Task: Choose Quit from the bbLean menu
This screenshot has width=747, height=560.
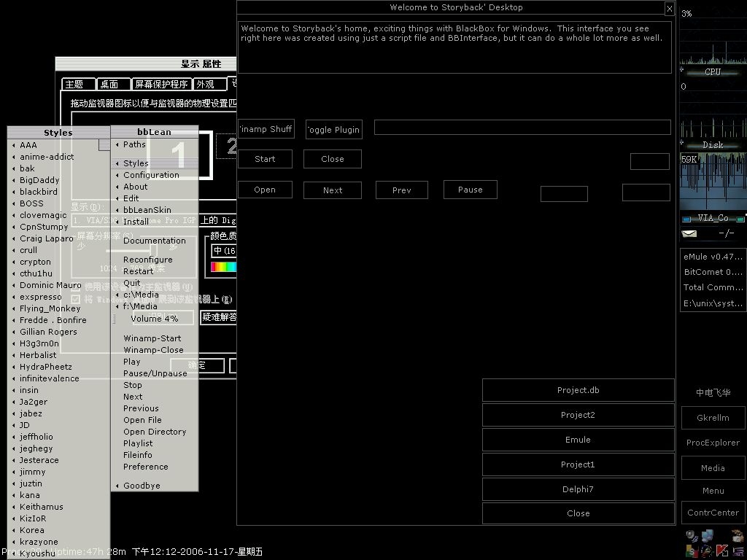Action: click(155, 283)
